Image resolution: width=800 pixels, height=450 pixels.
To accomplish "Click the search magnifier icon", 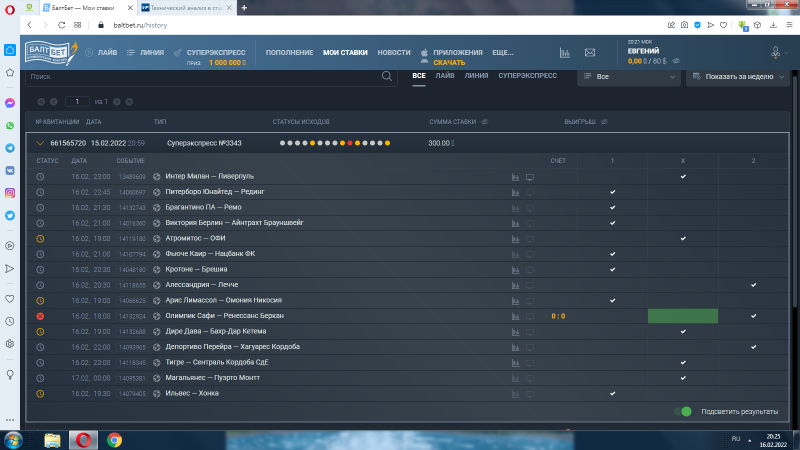I will coord(387,76).
